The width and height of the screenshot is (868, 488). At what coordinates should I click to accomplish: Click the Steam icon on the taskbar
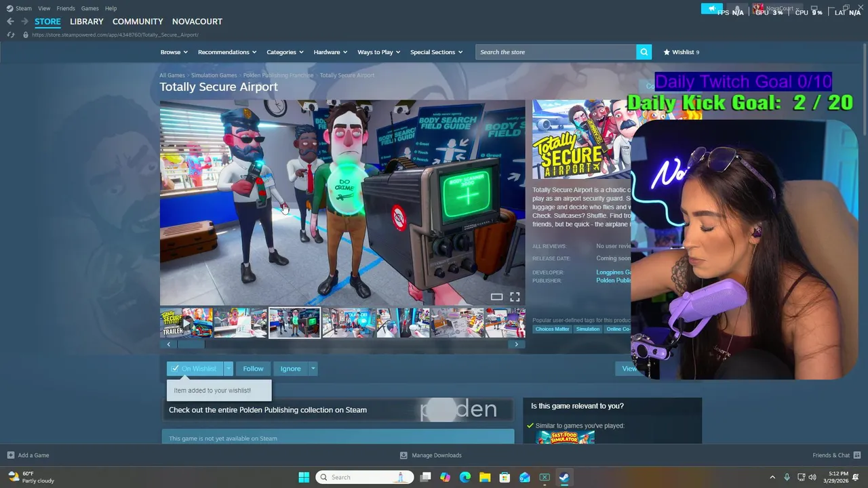(564, 477)
